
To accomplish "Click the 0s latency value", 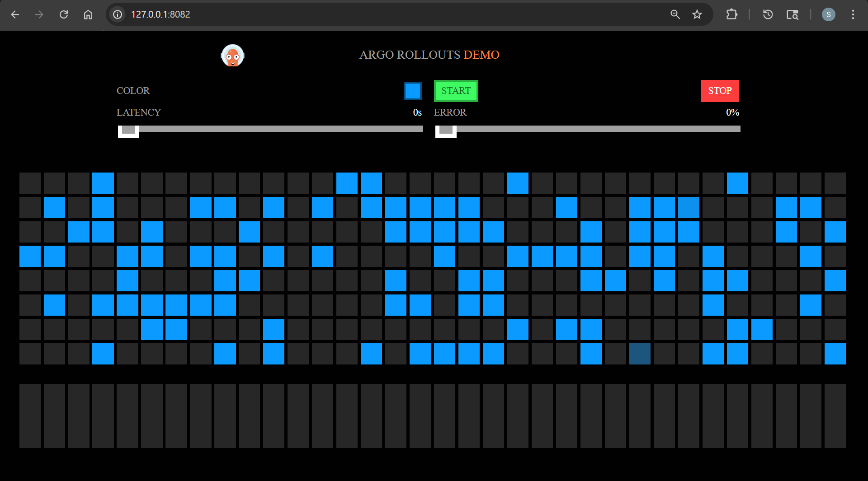I will (417, 112).
